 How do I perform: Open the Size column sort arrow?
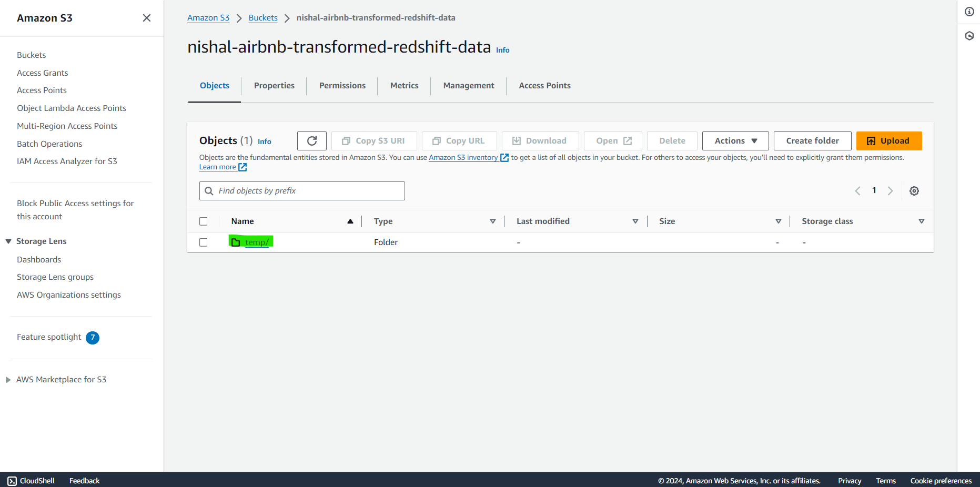pyautogui.click(x=779, y=221)
